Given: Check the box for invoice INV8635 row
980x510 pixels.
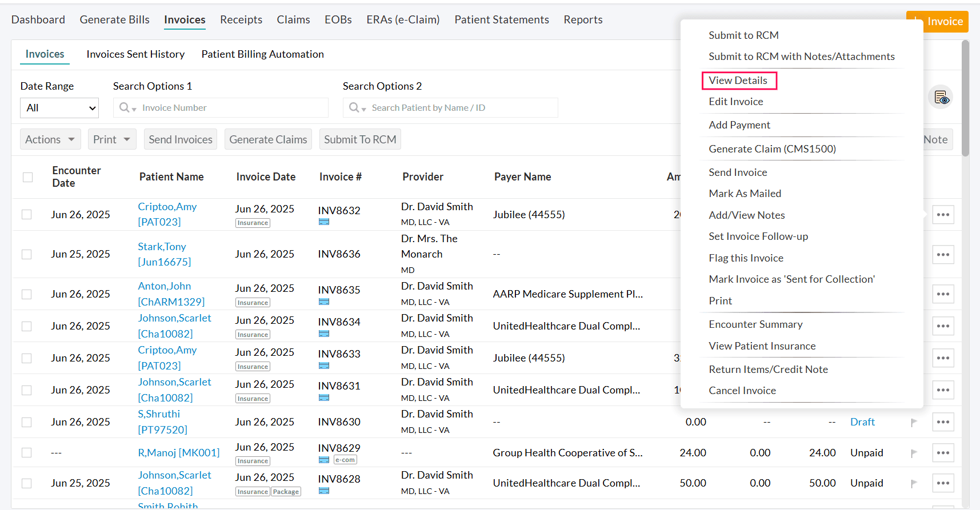Looking at the screenshot, I should click(x=26, y=294).
